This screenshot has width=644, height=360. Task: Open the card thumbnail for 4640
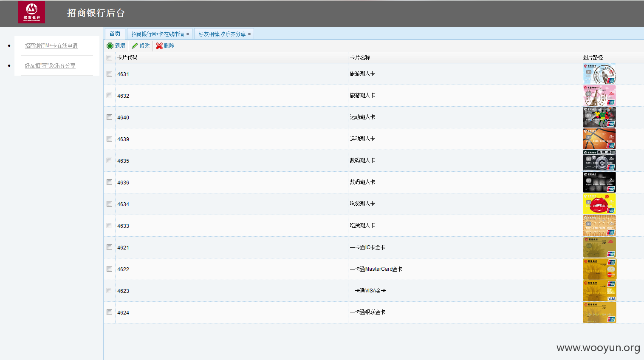coord(599,117)
